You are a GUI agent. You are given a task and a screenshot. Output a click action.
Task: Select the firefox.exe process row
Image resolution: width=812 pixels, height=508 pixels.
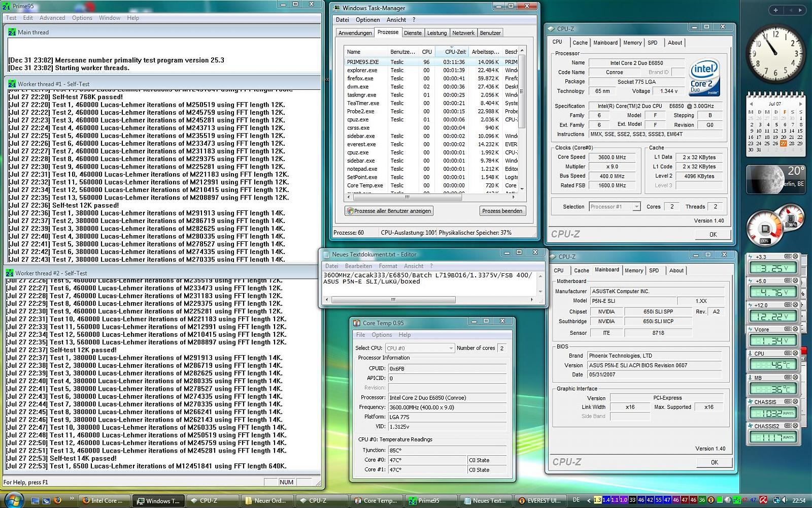coord(431,78)
